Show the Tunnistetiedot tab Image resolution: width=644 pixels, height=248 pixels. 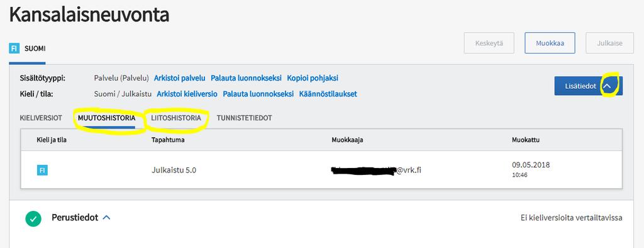click(x=245, y=118)
